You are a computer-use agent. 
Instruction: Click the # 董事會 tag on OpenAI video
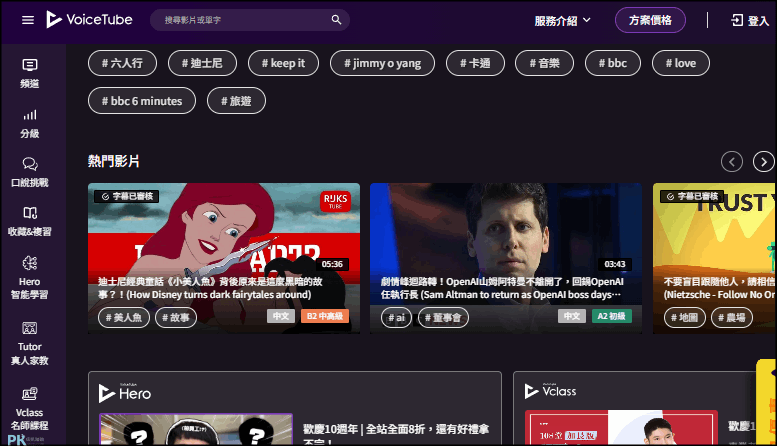pos(443,317)
